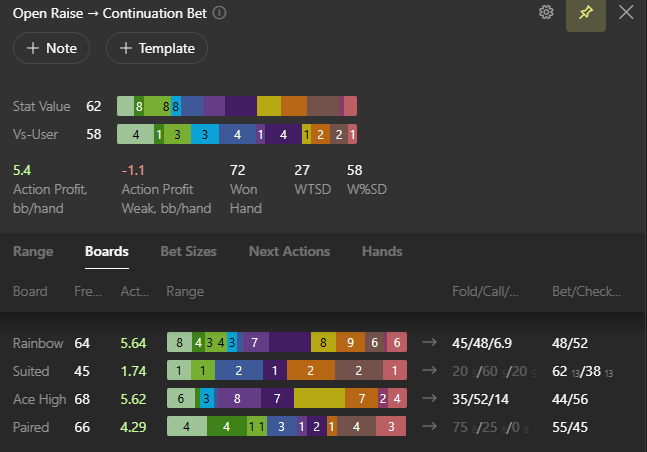Click the 58 W%SD stat

pos(354,170)
